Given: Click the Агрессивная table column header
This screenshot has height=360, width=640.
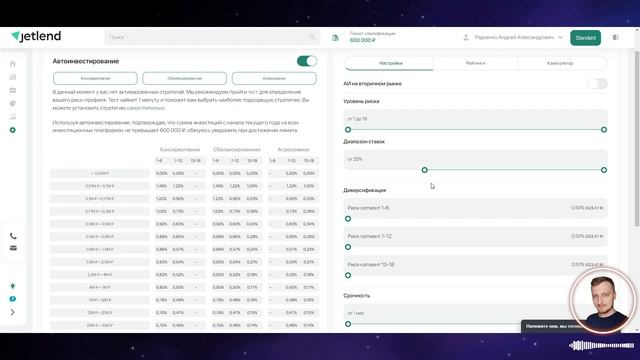Looking at the screenshot, I should pos(293,150).
